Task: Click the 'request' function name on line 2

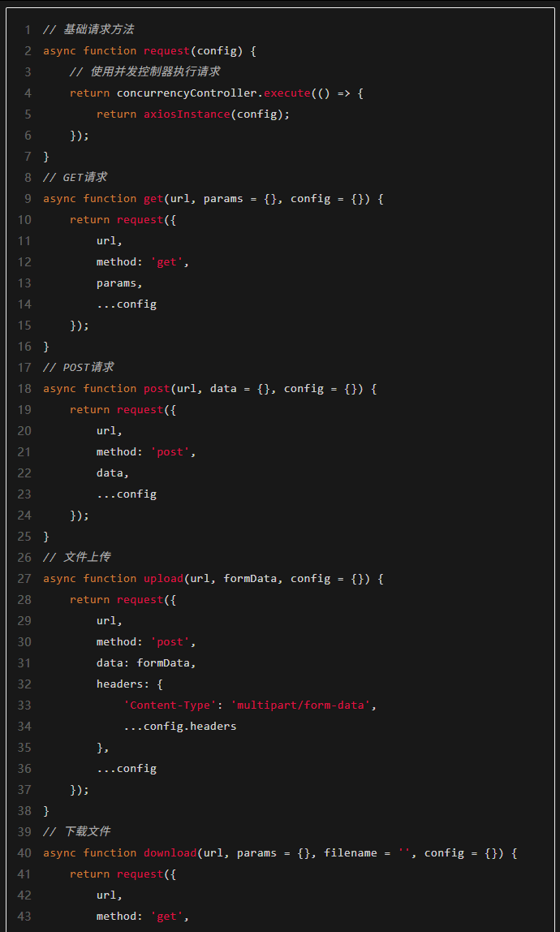Action: (166, 50)
